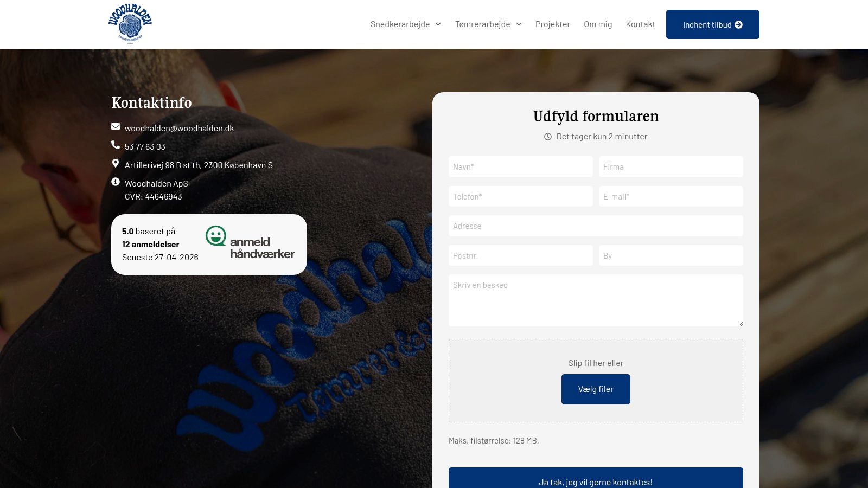Focus the E-mail input field

click(x=671, y=196)
